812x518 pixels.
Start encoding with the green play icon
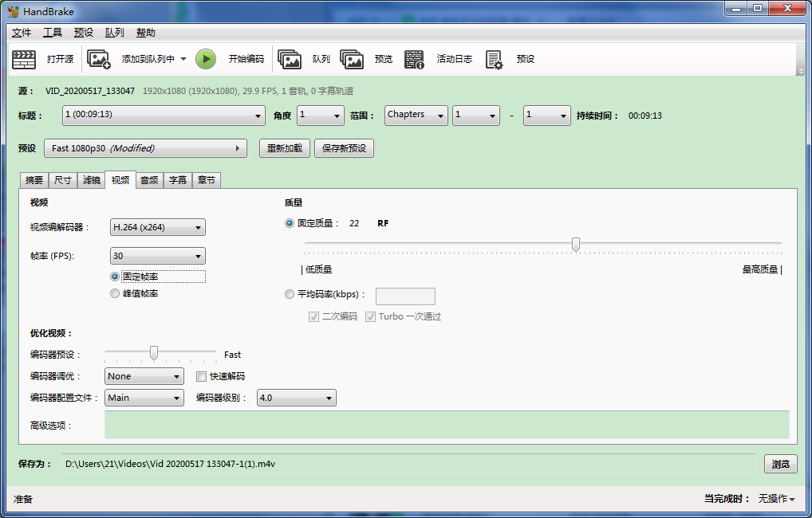point(206,59)
